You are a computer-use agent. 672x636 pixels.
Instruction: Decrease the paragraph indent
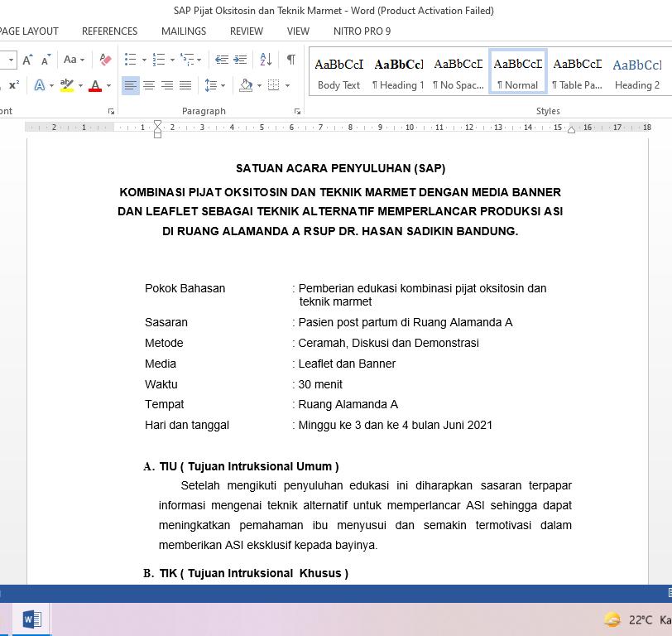(222, 60)
